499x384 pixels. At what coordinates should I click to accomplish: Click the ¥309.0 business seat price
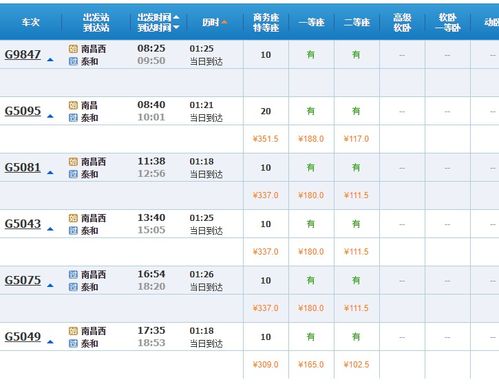coord(266,364)
